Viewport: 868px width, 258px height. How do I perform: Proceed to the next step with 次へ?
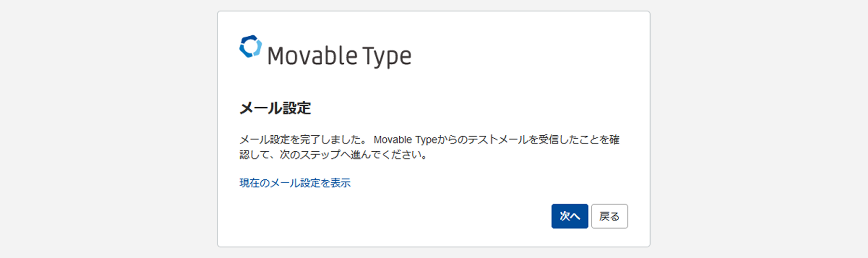point(570,216)
